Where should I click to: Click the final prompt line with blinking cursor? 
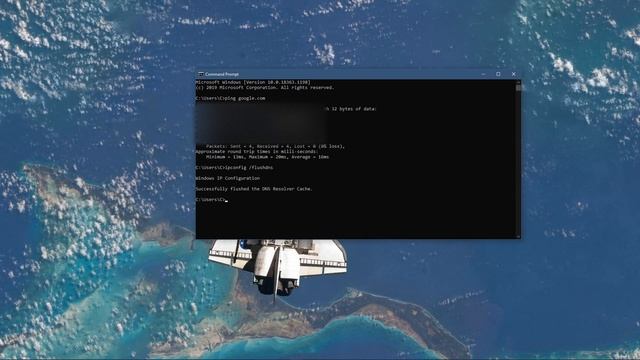pos(211,200)
